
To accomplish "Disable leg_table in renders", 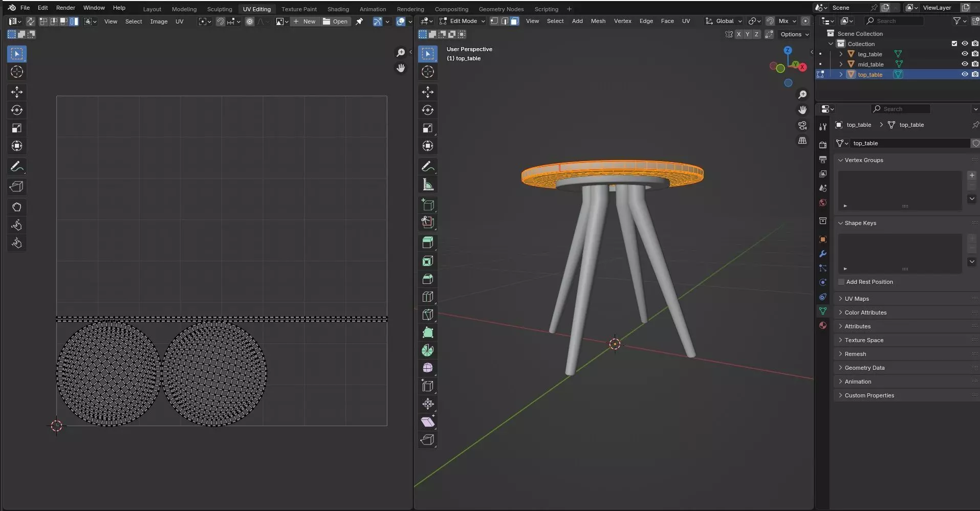I will point(975,54).
